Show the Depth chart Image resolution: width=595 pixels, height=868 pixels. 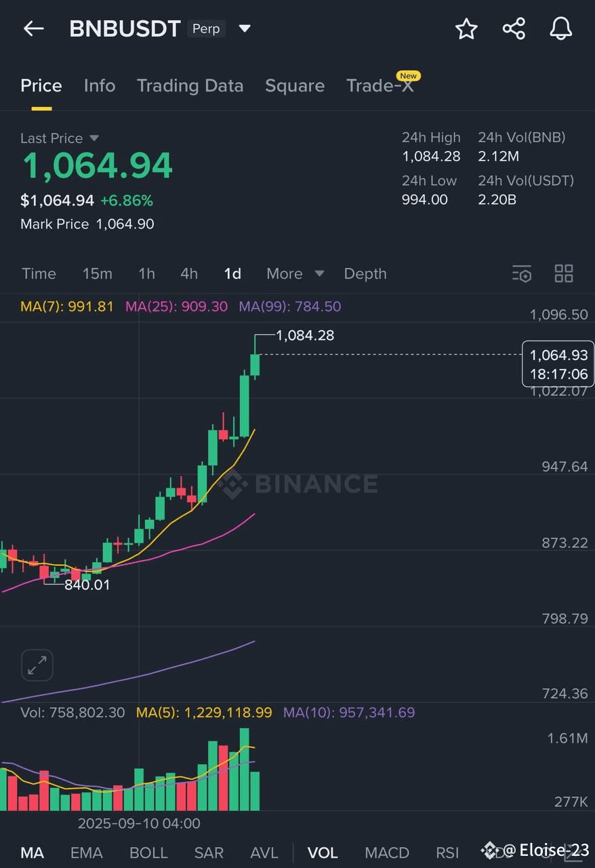(365, 274)
